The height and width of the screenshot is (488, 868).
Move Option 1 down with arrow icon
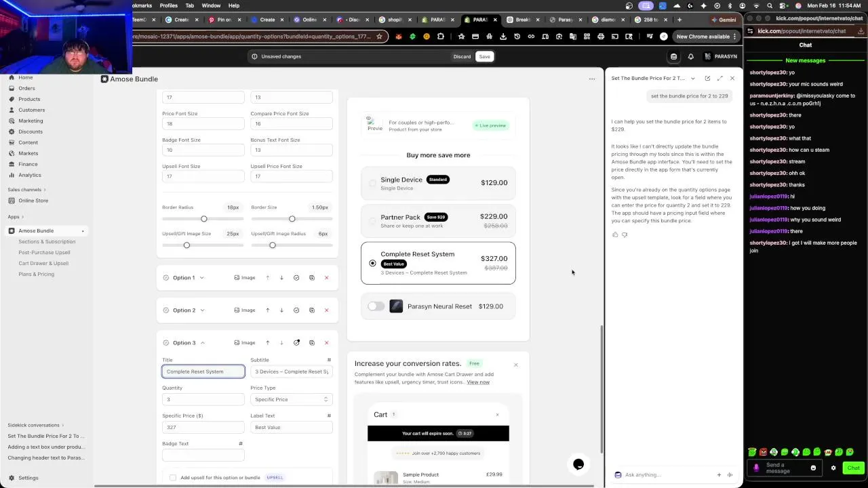point(281,278)
